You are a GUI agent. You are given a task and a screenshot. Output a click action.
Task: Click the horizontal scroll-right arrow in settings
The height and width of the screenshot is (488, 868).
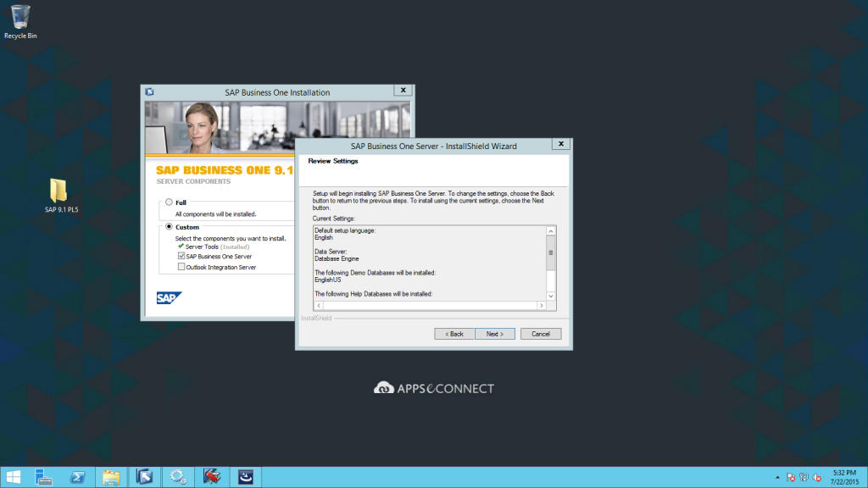542,305
